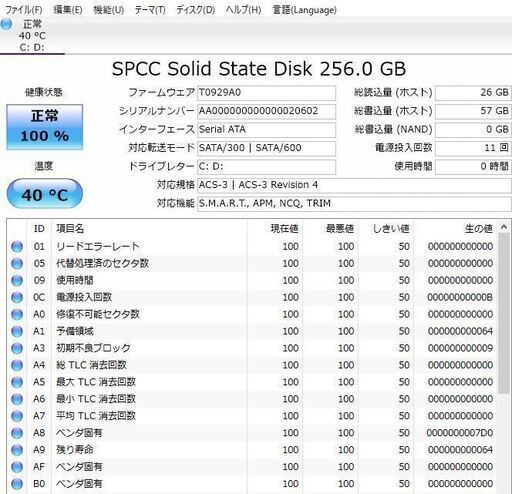
Task: Select the 残り寿命 attribute name
Action: coord(75,450)
